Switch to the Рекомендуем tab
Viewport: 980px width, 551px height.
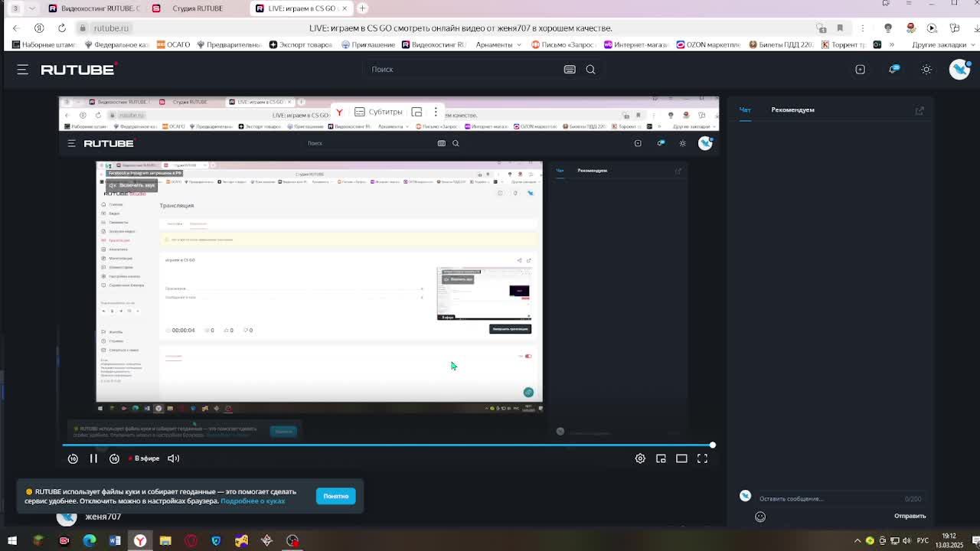tap(792, 110)
